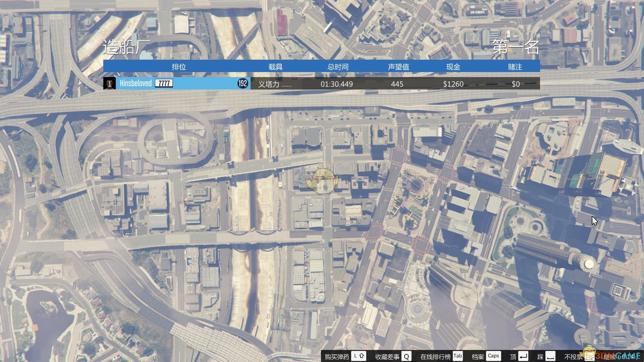Open the 在线排行榜 online leaderboard
This screenshot has height=362, width=644.
[x=435, y=357]
